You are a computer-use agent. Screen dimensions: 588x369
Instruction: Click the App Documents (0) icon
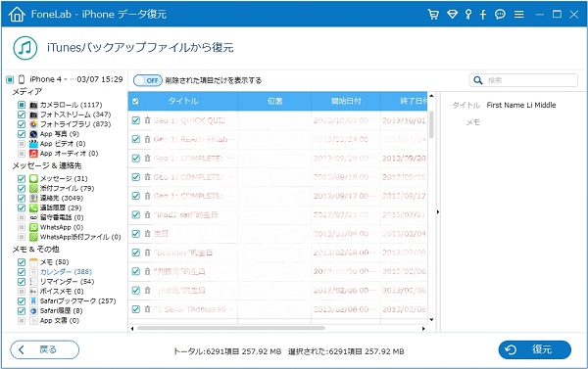click(x=33, y=321)
